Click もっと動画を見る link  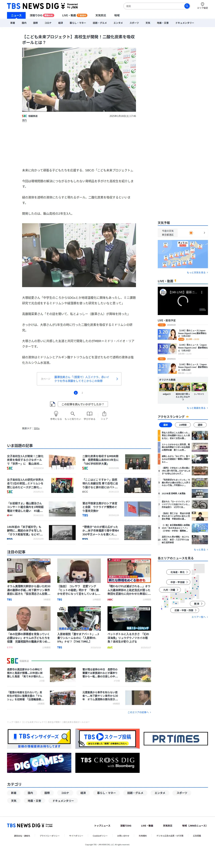pyautogui.click(x=197, y=408)
